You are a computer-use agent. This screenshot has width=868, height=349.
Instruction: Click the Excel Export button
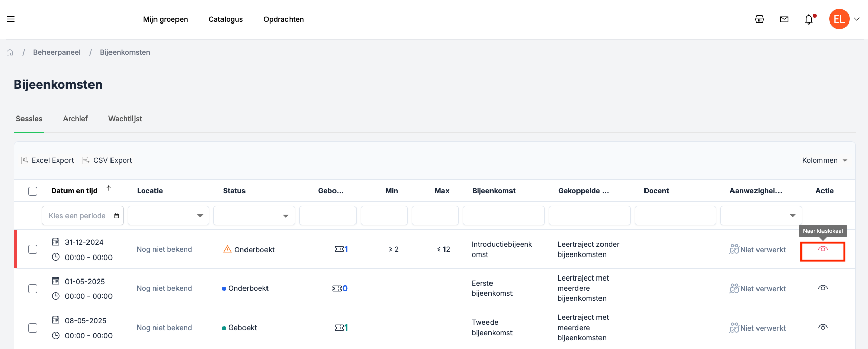(x=48, y=160)
